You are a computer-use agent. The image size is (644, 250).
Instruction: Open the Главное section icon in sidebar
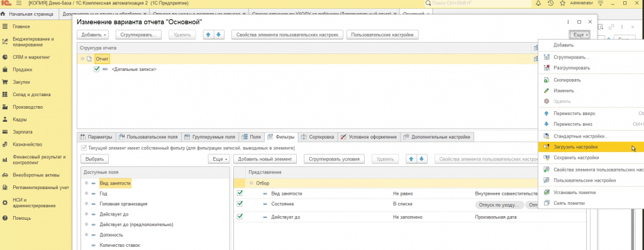click(5, 26)
